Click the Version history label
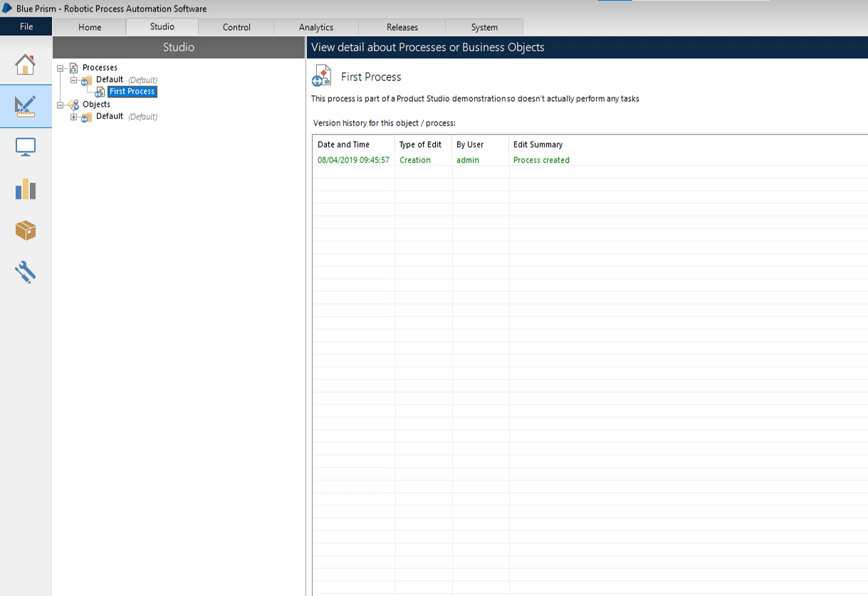Screen dimensions: 868x596 [385, 123]
